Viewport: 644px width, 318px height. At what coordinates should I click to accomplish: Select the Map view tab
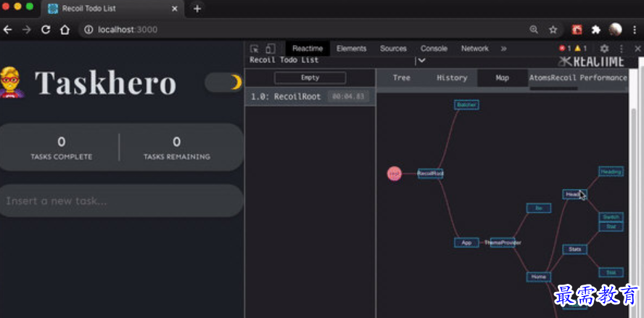point(503,78)
